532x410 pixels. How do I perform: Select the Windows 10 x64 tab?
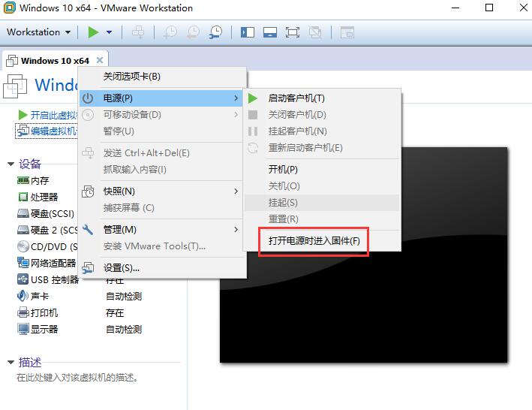click(55, 61)
